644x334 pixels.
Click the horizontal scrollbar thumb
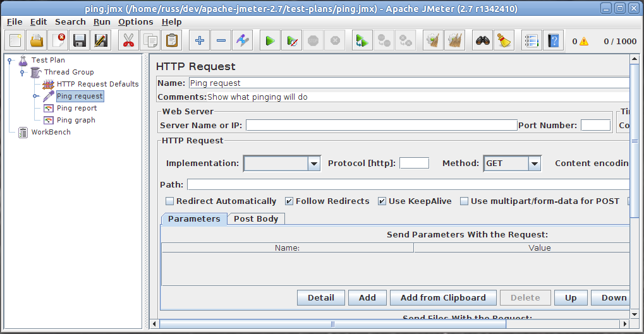point(332,324)
